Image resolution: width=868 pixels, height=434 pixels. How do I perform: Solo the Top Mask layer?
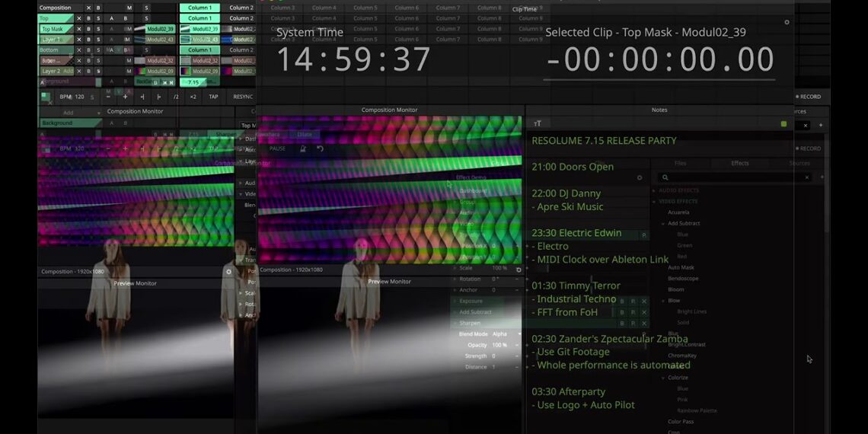click(x=98, y=29)
